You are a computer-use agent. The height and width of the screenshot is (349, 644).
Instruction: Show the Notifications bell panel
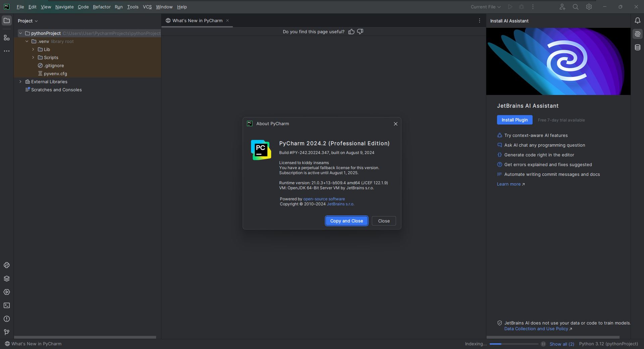click(x=637, y=21)
